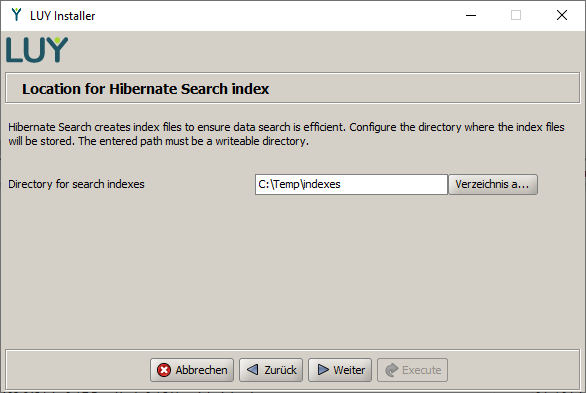586x393 pixels.
Task: Click the Location for Hibernate Search index heading
Action: click(x=145, y=89)
